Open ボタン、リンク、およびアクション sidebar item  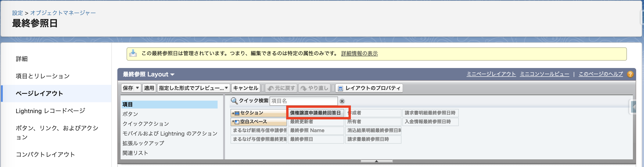pos(57,133)
